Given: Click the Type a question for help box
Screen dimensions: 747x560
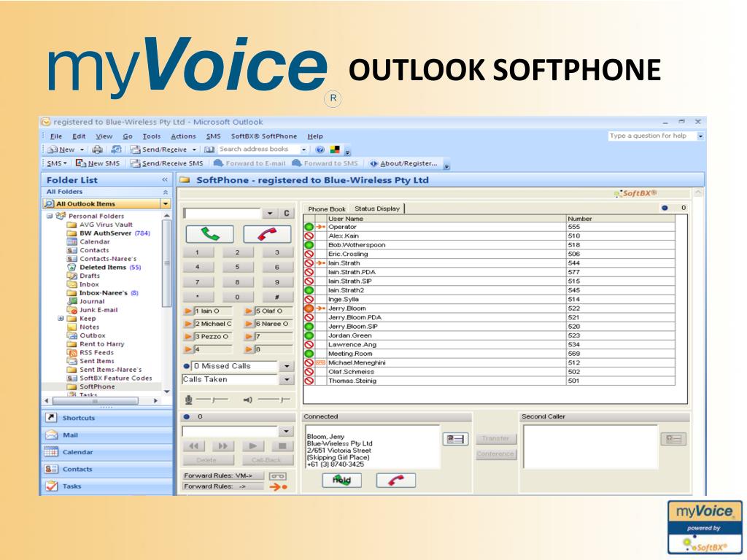Looking at the screenshot, I should [x=651, y=136].
